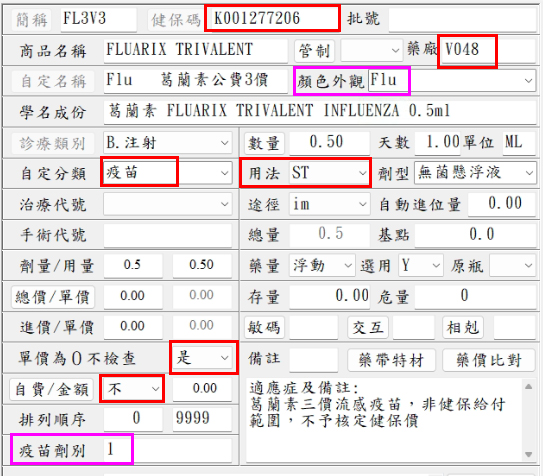Open the 單價為0不檢查 是 dropdown
The height and width of the screenshot is (476, 543).
click(x=224, y=357)
